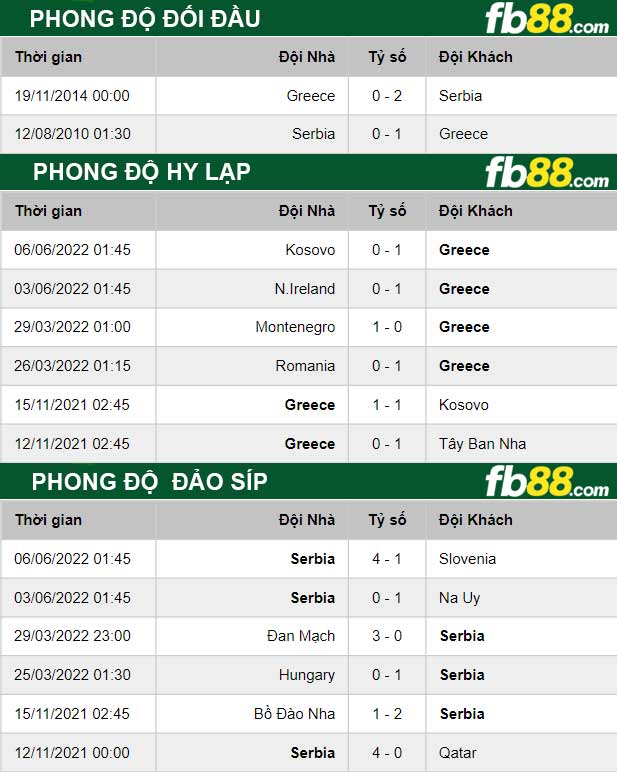Click the fb88.com logo beside Phong Độ Hy Lạp
The width and height of the screenshot is (617, 772).
click(x=546, y=173)
